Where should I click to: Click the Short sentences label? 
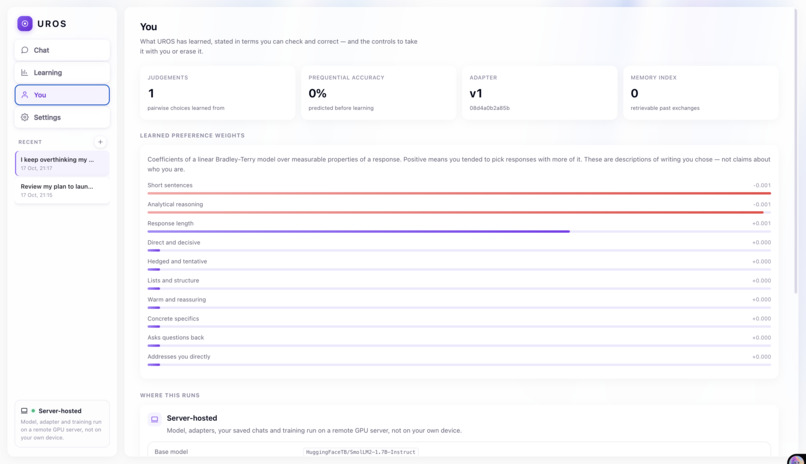pyautogui.click(x=170, y=185)
